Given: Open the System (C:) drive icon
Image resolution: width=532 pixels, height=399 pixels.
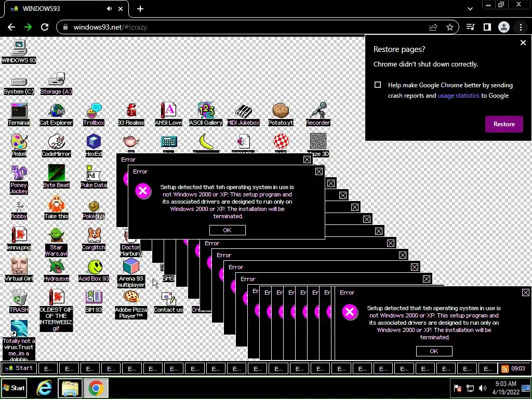Looking at the screenshot, I should pos(19,86).
